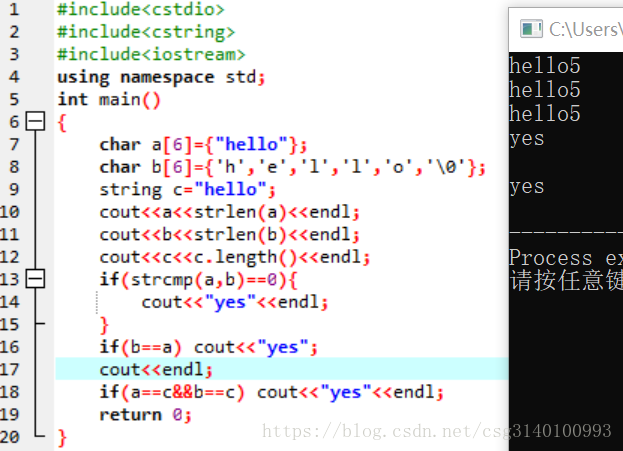This screenshot has height=451, width=623.
Task: Click the int main() line
Action: click(109, 99)
